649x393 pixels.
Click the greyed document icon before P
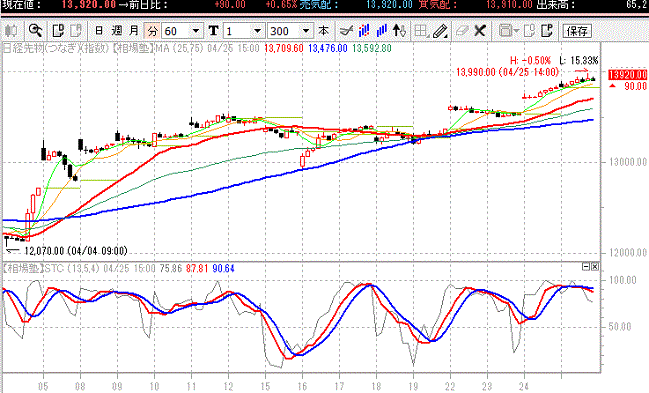pos(530,31)
